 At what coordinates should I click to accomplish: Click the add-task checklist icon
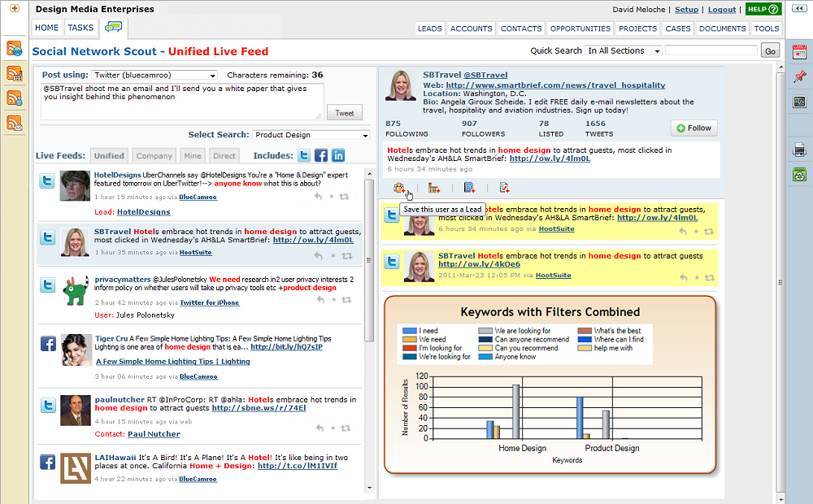(504, 188)
